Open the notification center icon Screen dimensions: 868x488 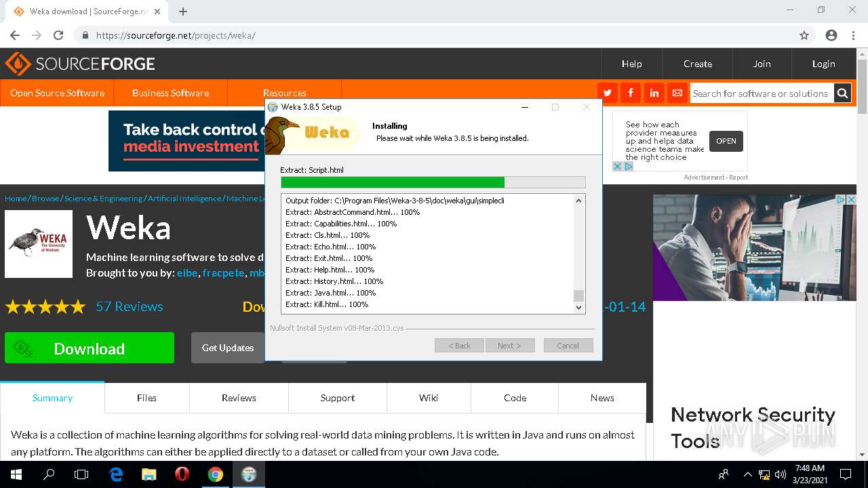coord(846,474)
